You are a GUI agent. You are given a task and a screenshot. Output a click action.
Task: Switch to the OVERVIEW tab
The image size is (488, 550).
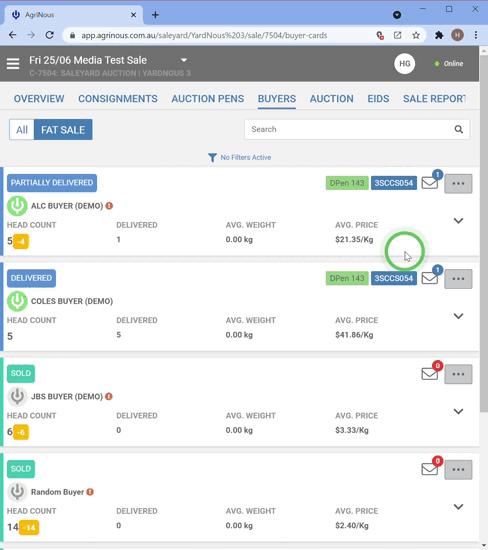coord(39,99)
